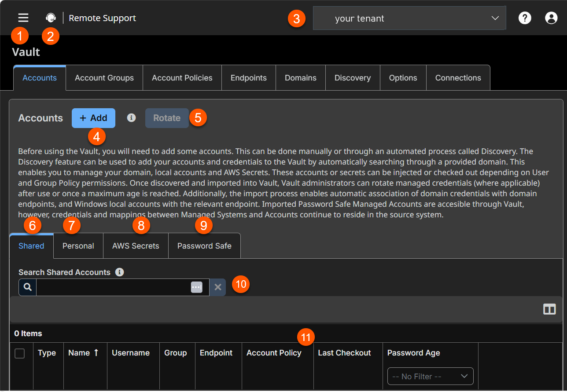Switch to the Account Groups tab
The image size is (567, 392).
(x=104, y=78)
